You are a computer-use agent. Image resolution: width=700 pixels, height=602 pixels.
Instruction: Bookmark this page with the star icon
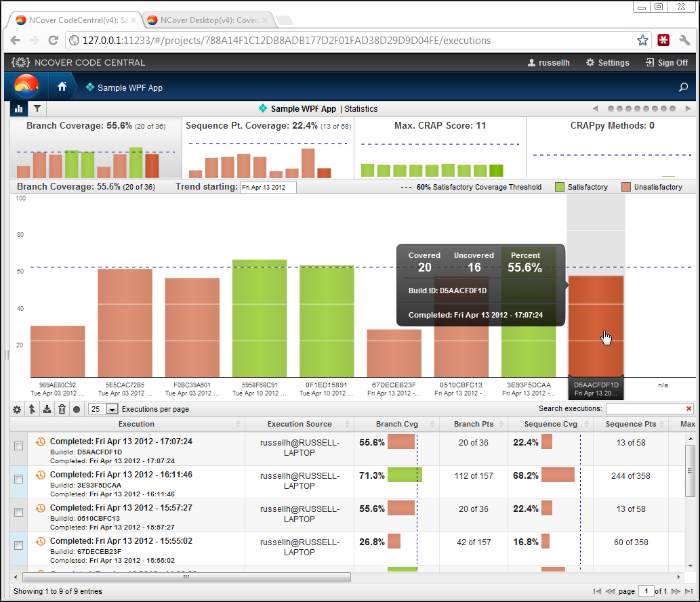click(642, 41)
